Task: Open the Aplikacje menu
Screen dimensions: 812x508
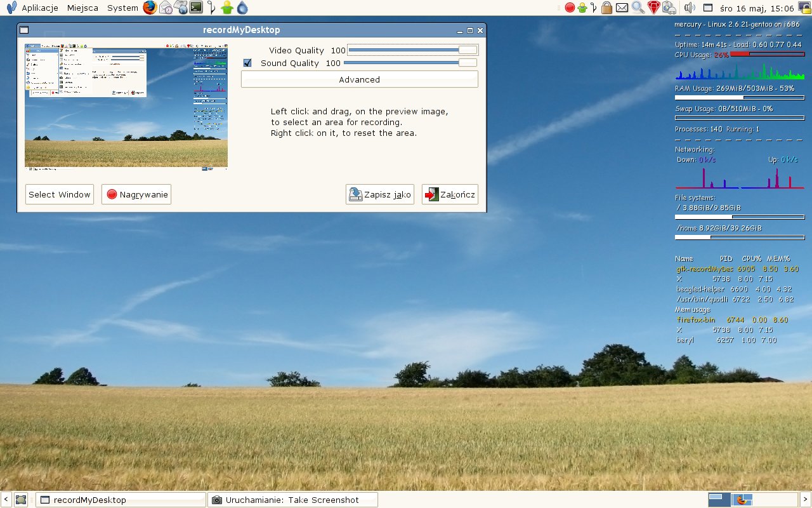Action: (x=40, y=8)
